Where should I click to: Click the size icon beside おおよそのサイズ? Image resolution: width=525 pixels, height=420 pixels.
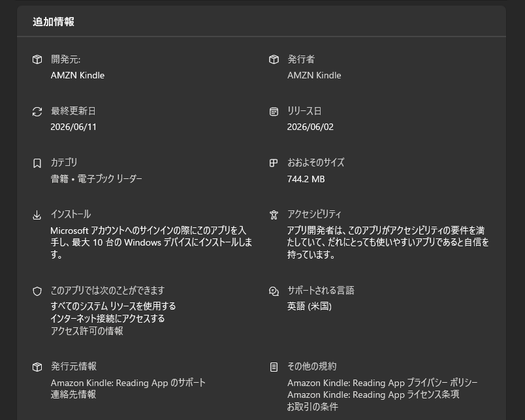(274, 163)
